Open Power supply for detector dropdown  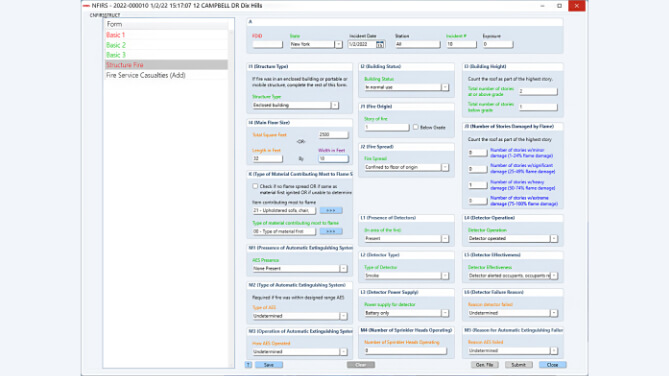pos(445,313)
